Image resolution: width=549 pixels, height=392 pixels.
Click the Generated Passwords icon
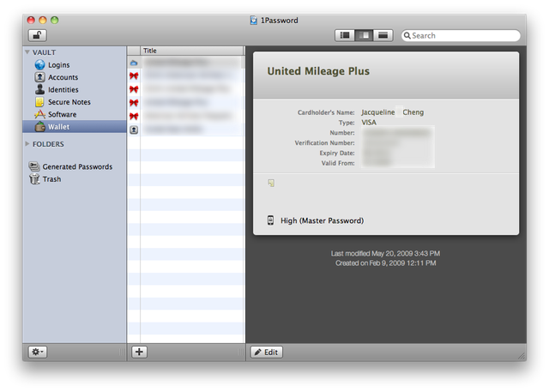tap(34, 166)
